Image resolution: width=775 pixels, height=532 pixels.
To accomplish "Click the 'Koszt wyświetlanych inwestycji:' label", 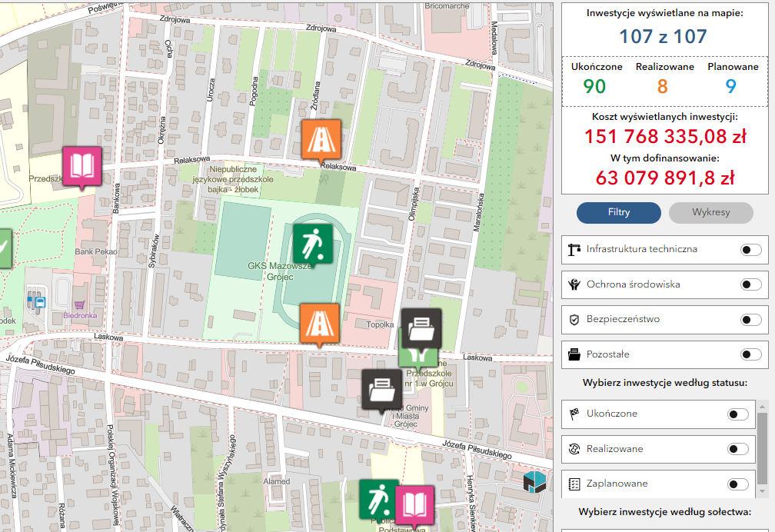I will [x=665, y=117].
